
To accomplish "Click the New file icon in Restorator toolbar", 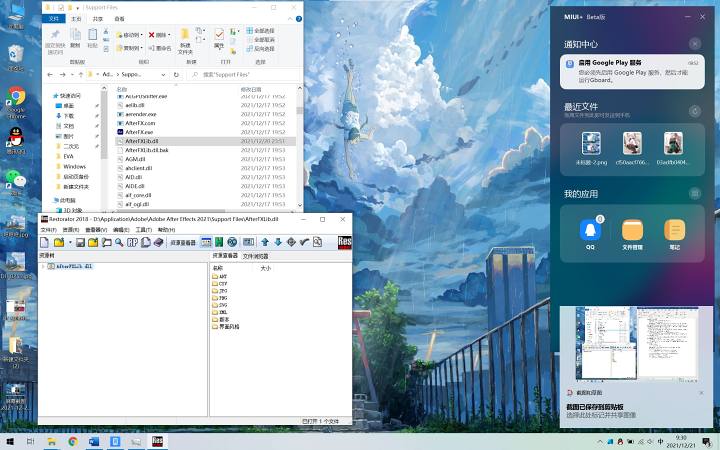I will pos(45,242).
